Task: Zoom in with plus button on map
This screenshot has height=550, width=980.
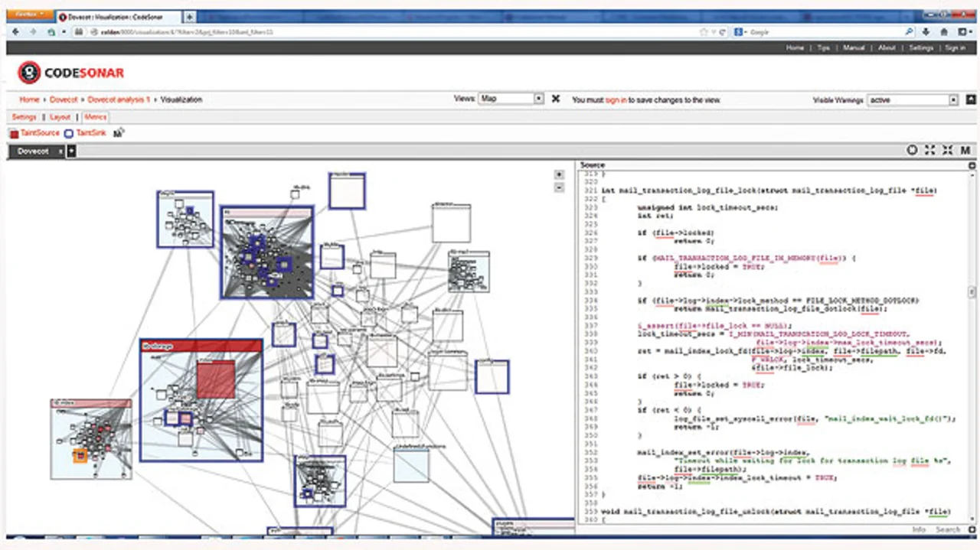Action: 560,174
